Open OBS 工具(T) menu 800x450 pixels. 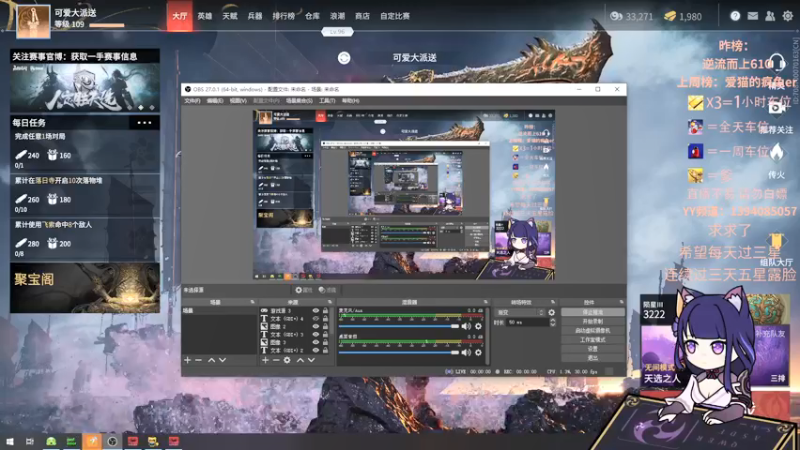pyautogui.click(x=327, y=101)
